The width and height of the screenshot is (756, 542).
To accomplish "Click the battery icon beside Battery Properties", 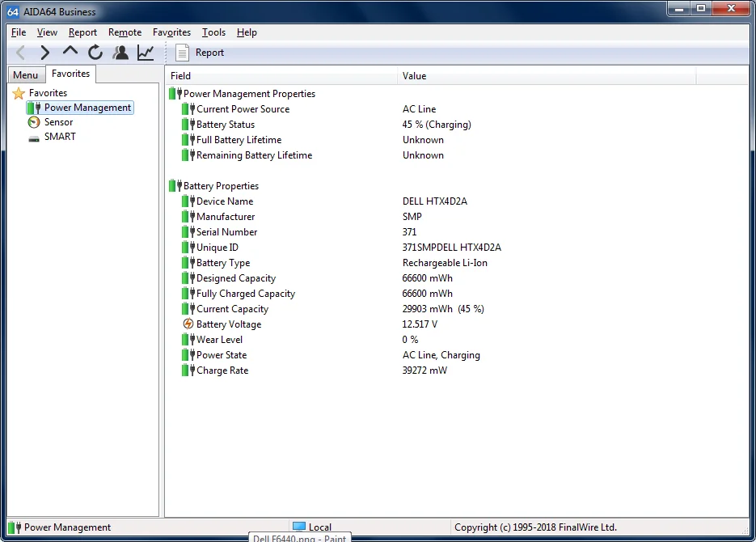I will 175,185.
